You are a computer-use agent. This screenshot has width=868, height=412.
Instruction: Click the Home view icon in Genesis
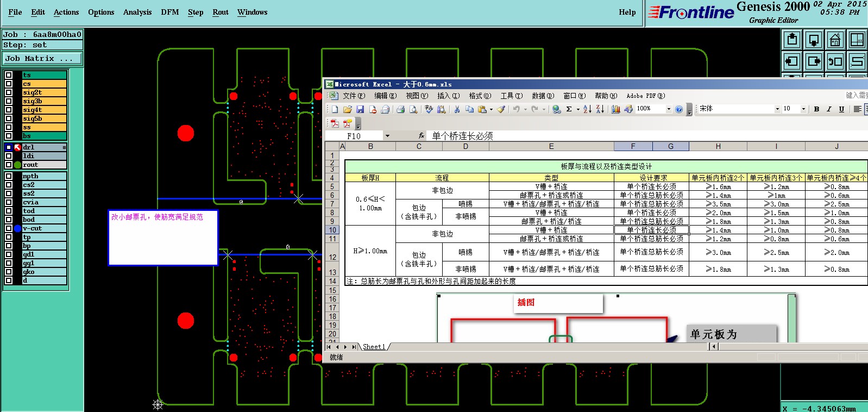click(835, 40)
